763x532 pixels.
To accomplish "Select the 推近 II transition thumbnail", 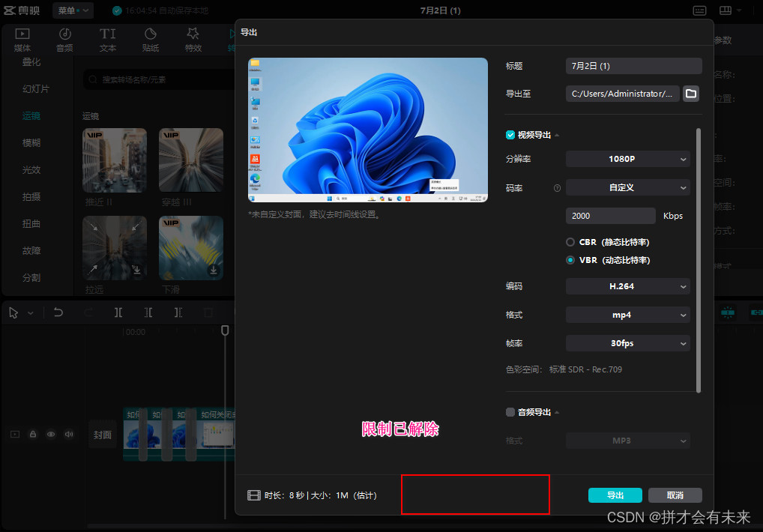I will (115, 160).
